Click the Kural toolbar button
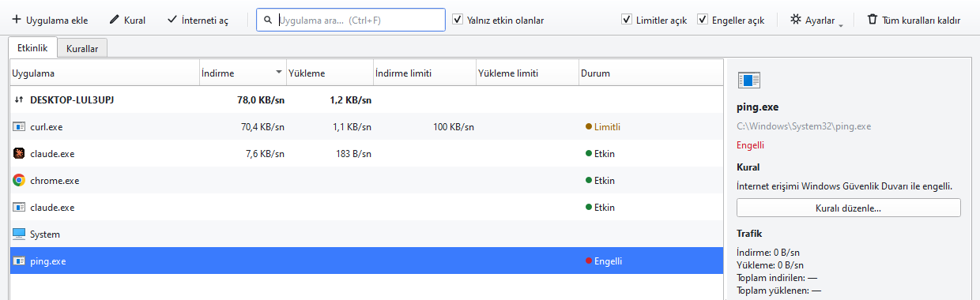This screenshot has width=980, height=300. click(x=127, y=20)
